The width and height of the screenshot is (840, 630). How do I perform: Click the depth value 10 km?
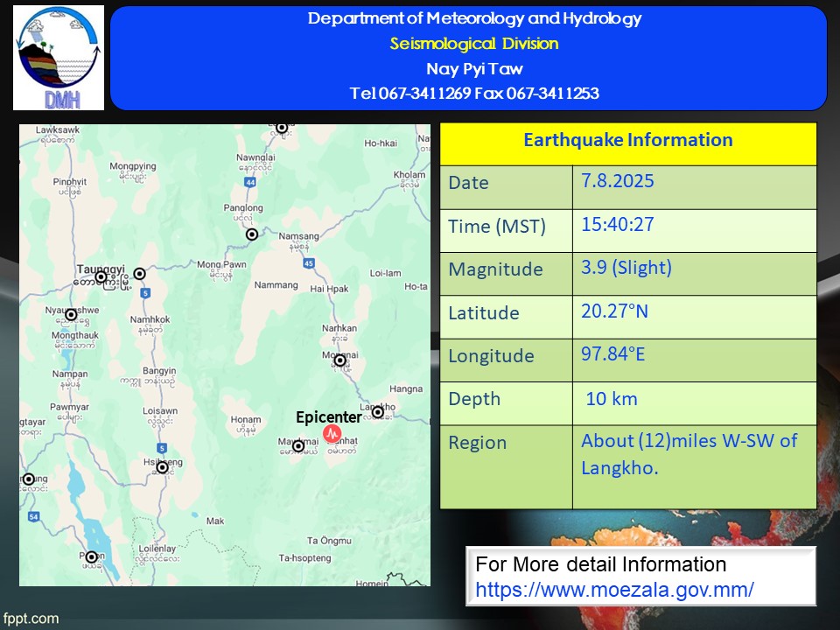pyautogui.click(x=612, y=399)
